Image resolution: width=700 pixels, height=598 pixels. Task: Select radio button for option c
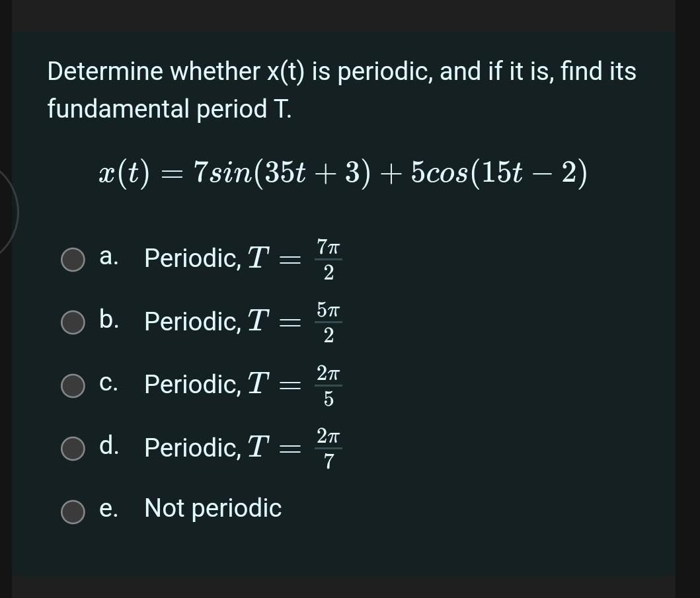pos(73,385)
